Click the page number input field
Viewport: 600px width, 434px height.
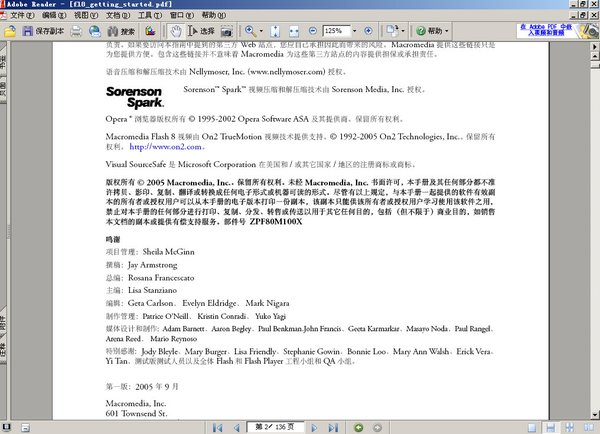265,427
